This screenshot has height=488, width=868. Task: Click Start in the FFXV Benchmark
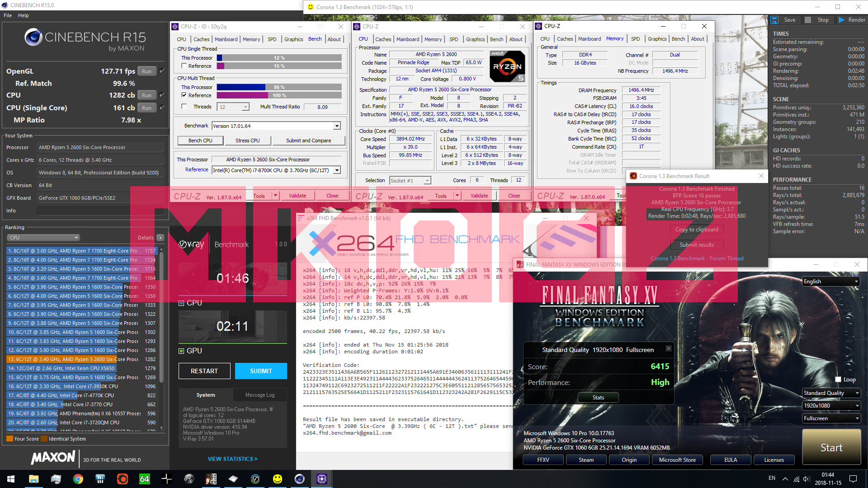[831, 448]
